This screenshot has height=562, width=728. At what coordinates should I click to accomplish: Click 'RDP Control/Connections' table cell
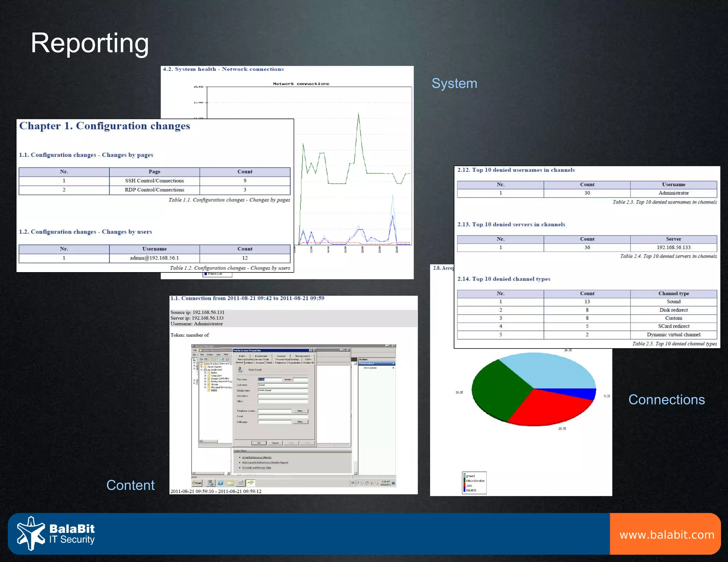(154, 190)
